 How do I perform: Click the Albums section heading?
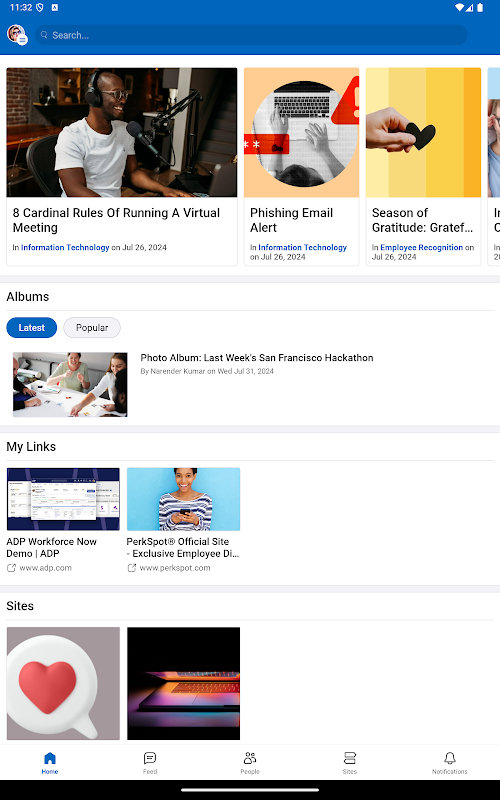[28, 297]
